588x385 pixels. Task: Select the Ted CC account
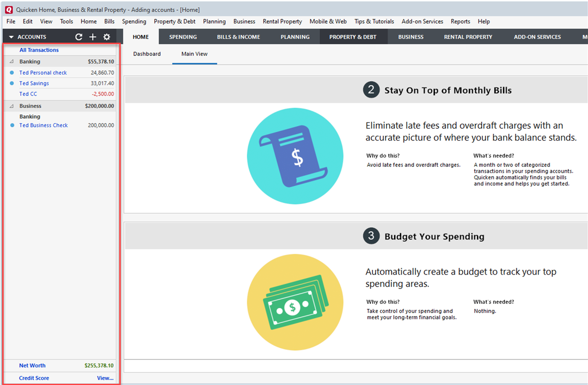28,94
